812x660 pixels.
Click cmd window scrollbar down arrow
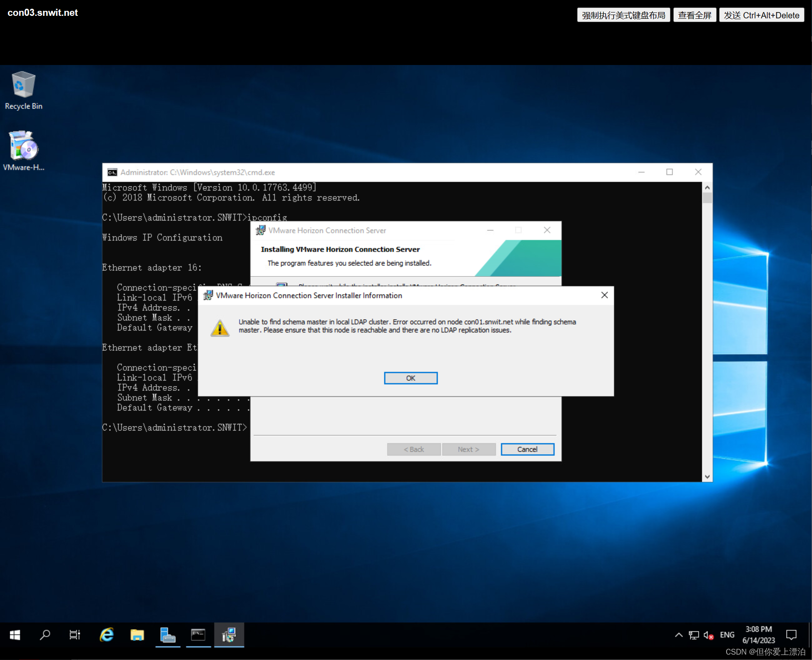tap(707, 477)
